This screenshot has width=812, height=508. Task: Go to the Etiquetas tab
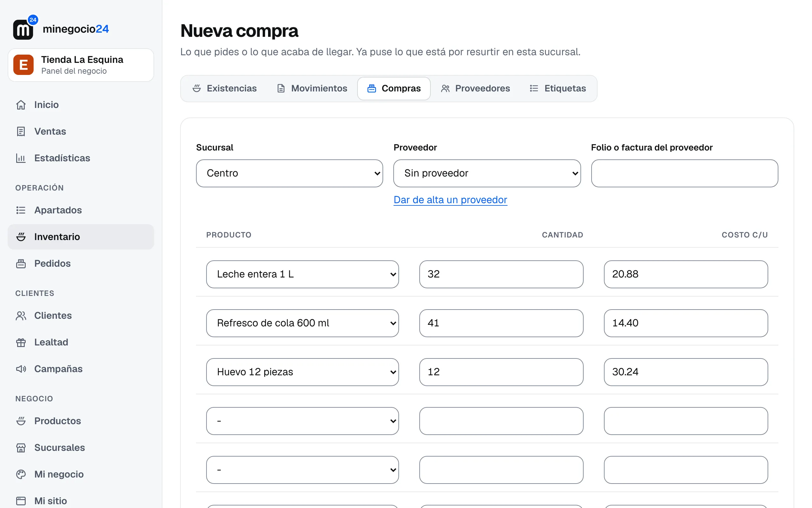(x=558, y=88)
